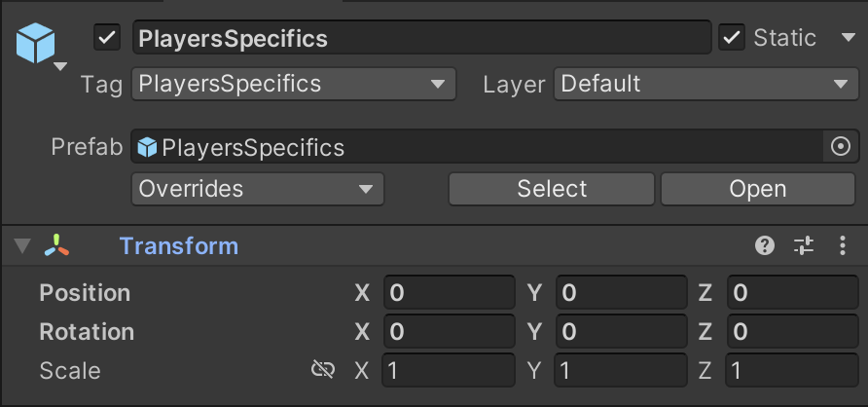This screenshot has width=868, height=407.
Task: Open the Transform three-dot options menu
Action: point(842,245)
